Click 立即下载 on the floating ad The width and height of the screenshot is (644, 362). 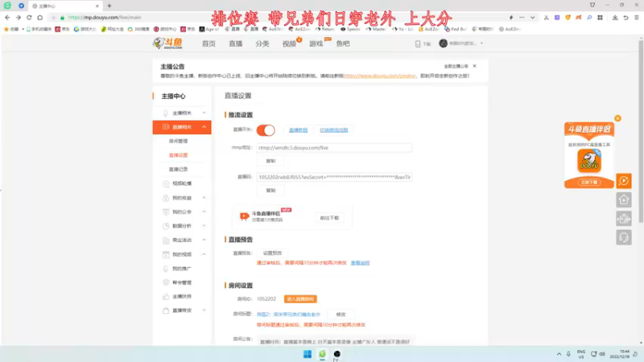[589, 183]
